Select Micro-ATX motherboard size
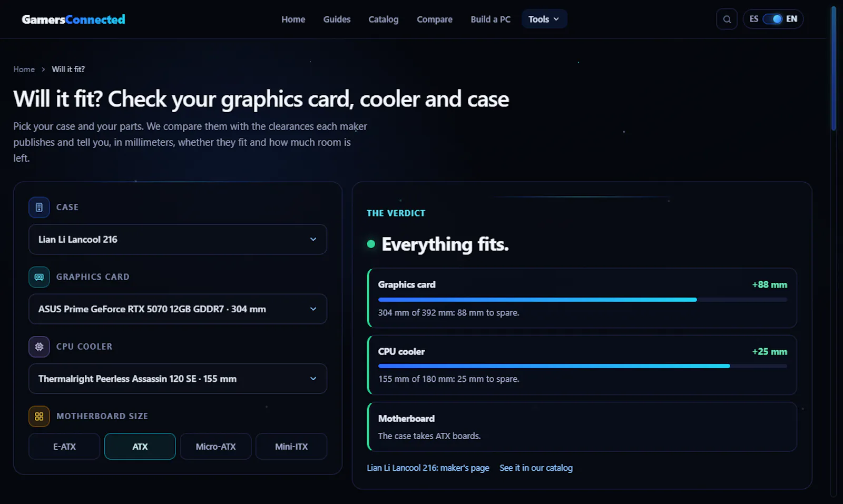This screenshot has width=843, height=504. [215, 447]
